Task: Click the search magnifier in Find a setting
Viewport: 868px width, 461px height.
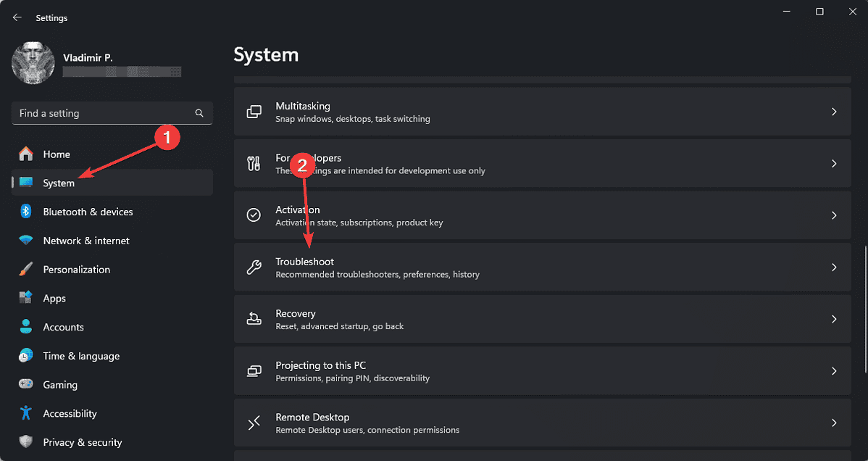Action: coord(199,113)
